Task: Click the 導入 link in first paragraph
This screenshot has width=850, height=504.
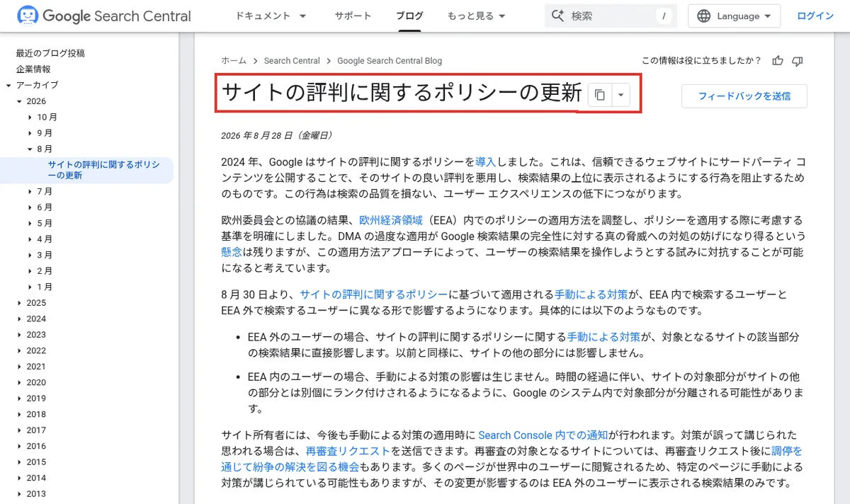Action: coord(485,162)
